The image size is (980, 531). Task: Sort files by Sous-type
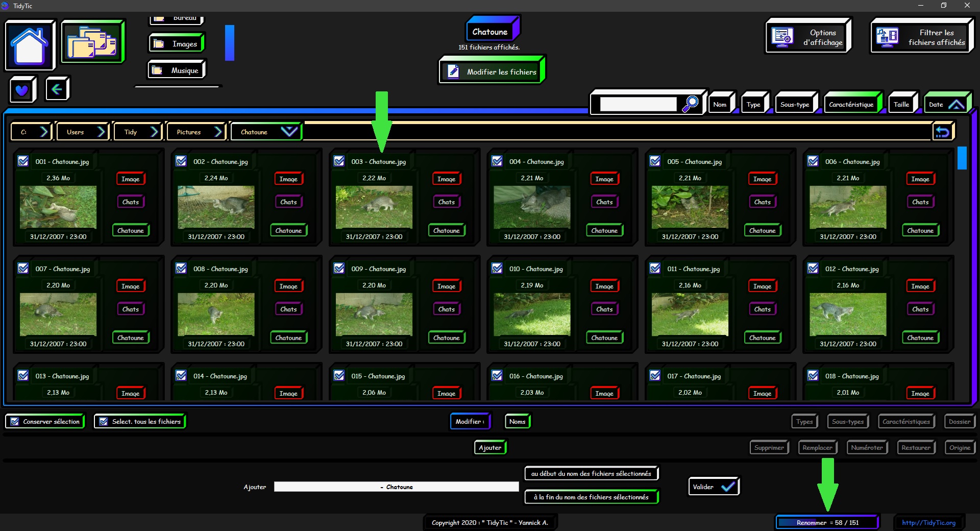pyautogui.click(x=795, y=104)
